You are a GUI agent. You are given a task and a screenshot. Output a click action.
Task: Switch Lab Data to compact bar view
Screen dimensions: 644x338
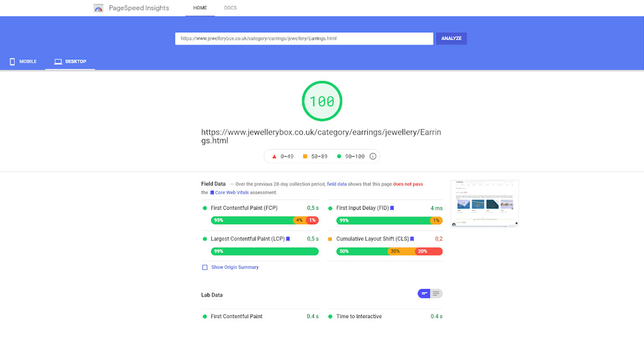424,293
